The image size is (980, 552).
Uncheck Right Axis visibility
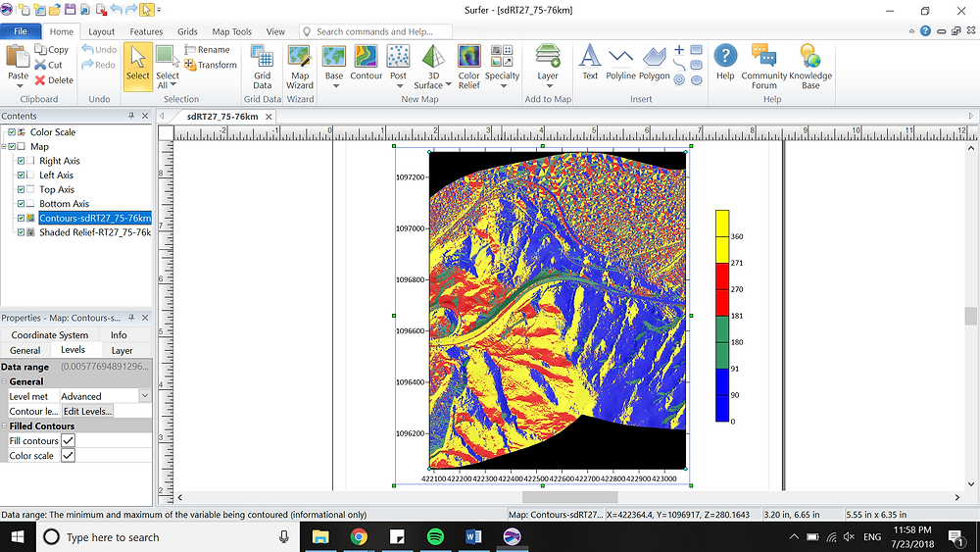pos(22,161)
